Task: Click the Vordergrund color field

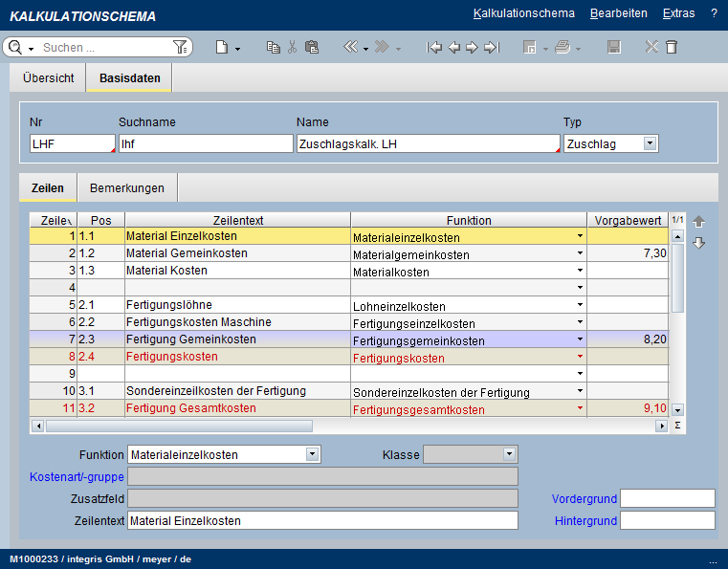Action: [x=668, y=498]
